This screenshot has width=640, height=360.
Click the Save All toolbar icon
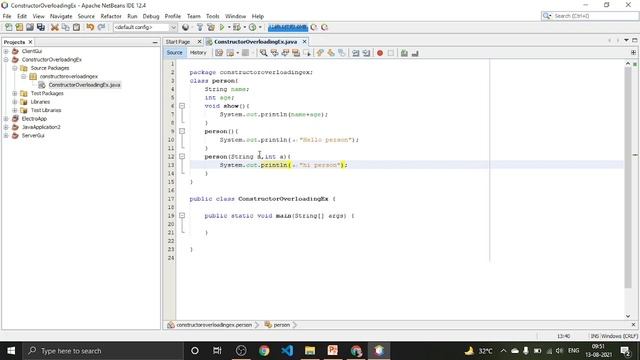click(41, 27)
